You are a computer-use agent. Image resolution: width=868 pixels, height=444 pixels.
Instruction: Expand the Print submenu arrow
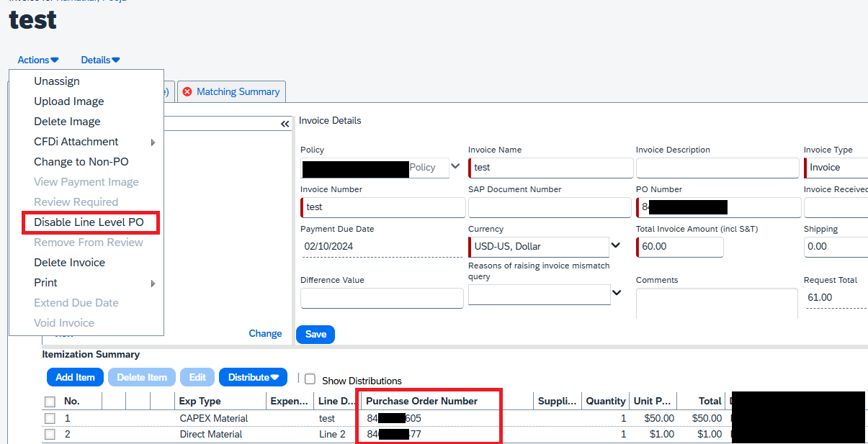153,284
